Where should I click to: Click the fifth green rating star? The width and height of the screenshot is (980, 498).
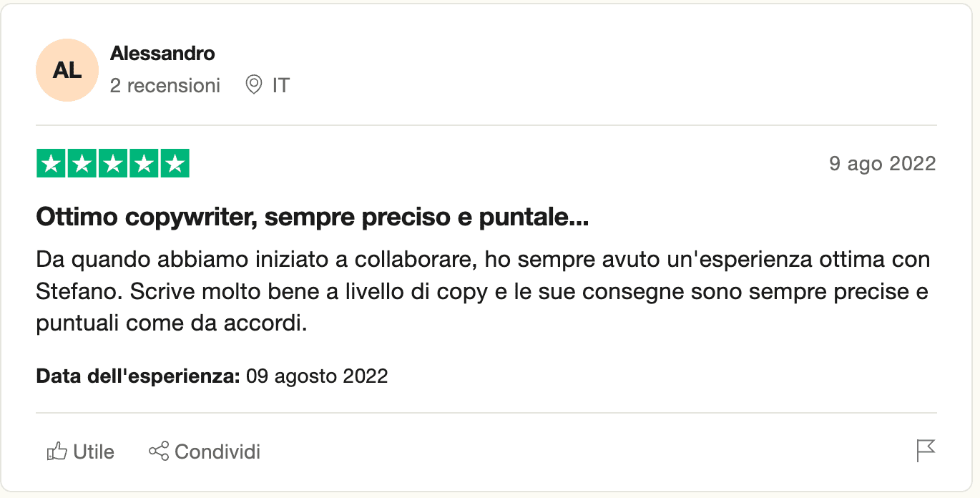174,163
